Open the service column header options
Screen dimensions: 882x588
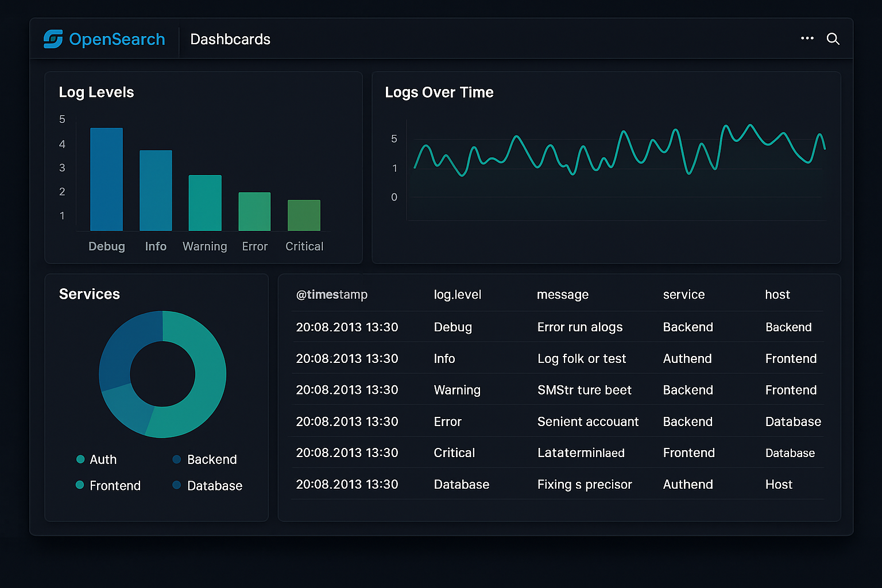click(683, 294)
